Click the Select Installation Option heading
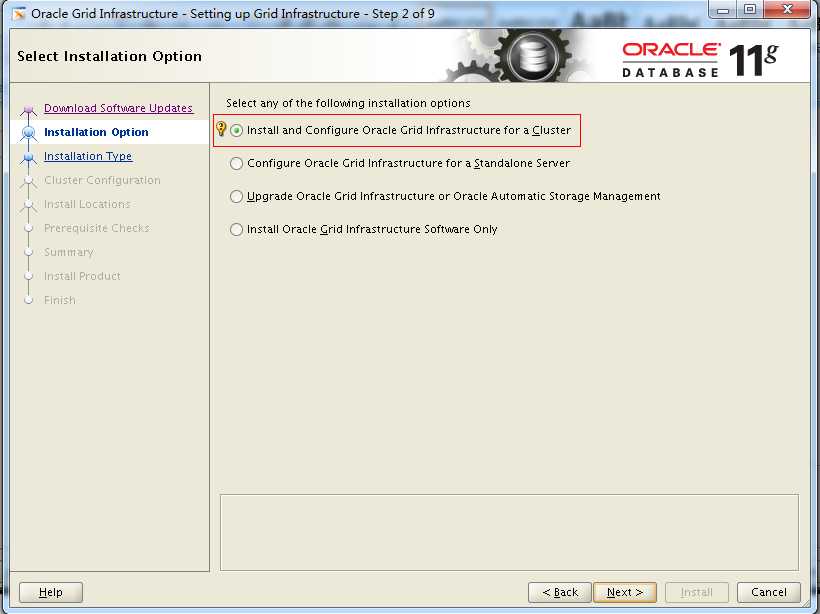The image size is (820, 614). (x=109, y=56)
